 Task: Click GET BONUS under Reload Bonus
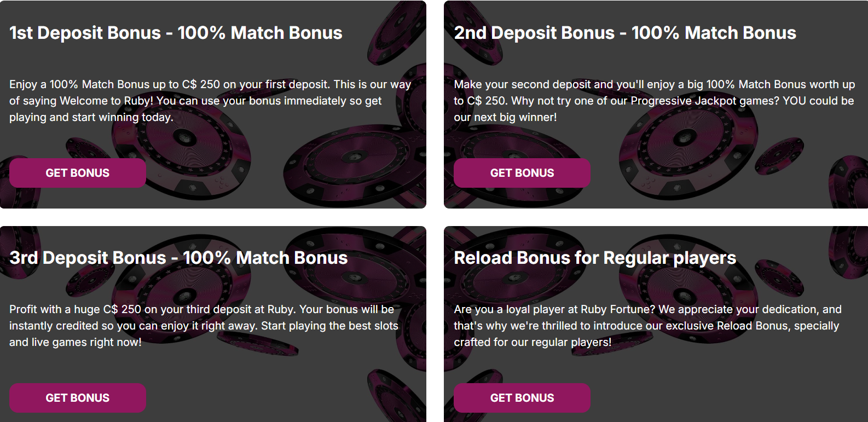click(522, 398)
